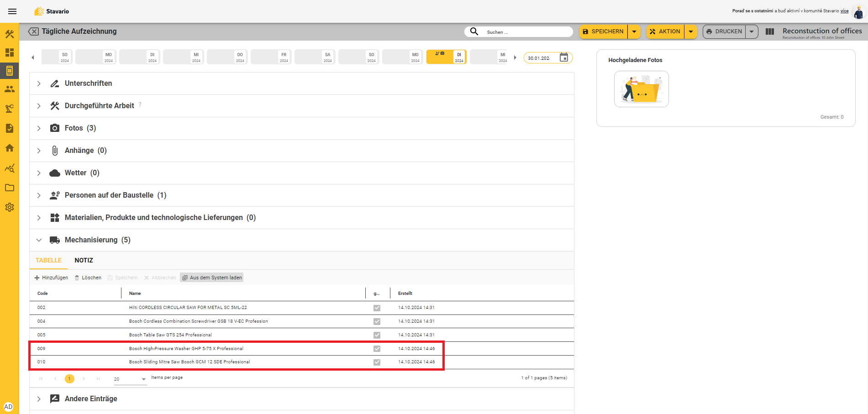
Task: Select the daily journal icon in sidebar
Action: (10, 71)
